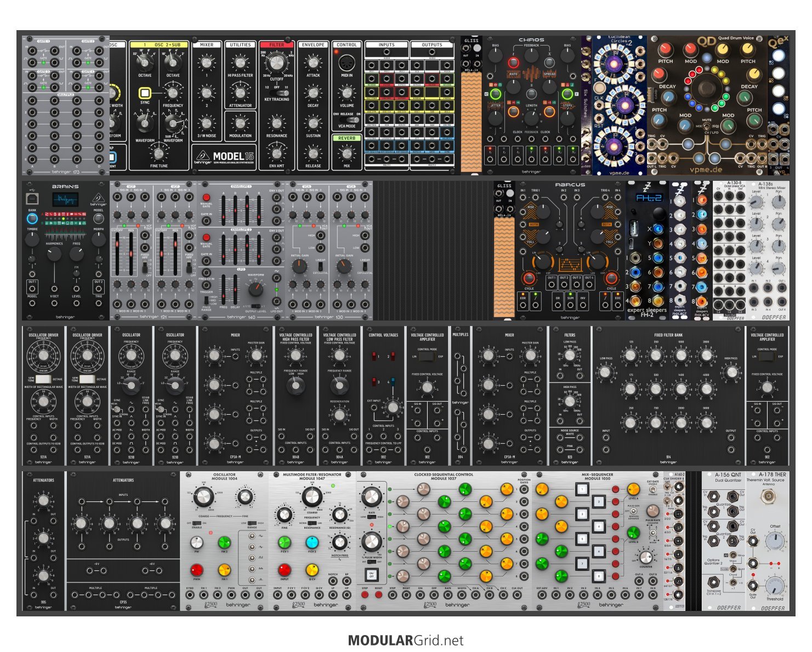The width and height of the screenshot is (812, 652).
Task: Toggle ENABLE switch on Oscillator Module 1004
Action: click(196, 523)
